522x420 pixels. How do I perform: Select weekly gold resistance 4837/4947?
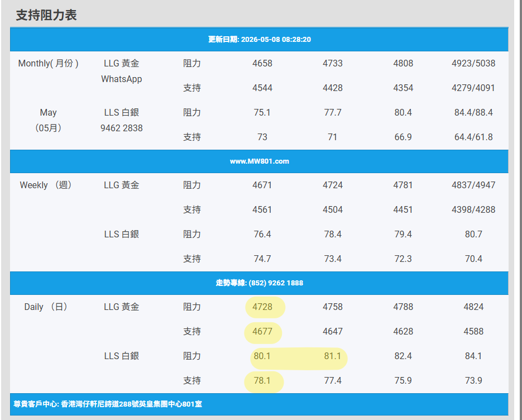tap(473, 185)
